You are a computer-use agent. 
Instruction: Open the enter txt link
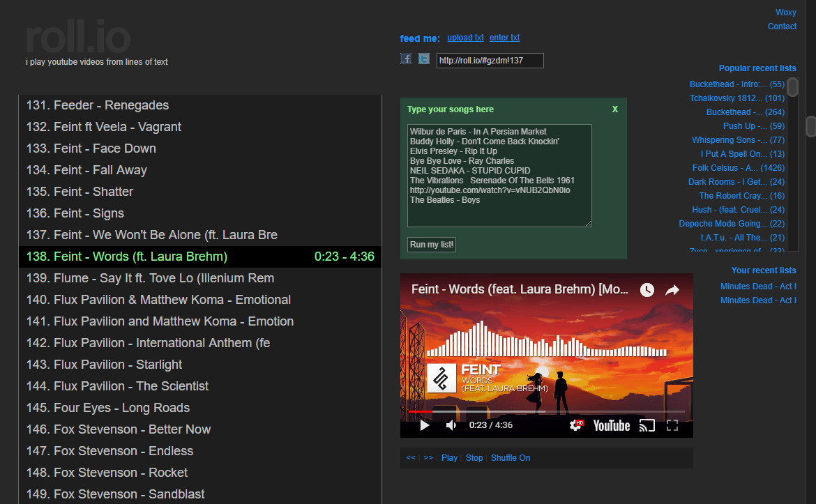point(504,38)
